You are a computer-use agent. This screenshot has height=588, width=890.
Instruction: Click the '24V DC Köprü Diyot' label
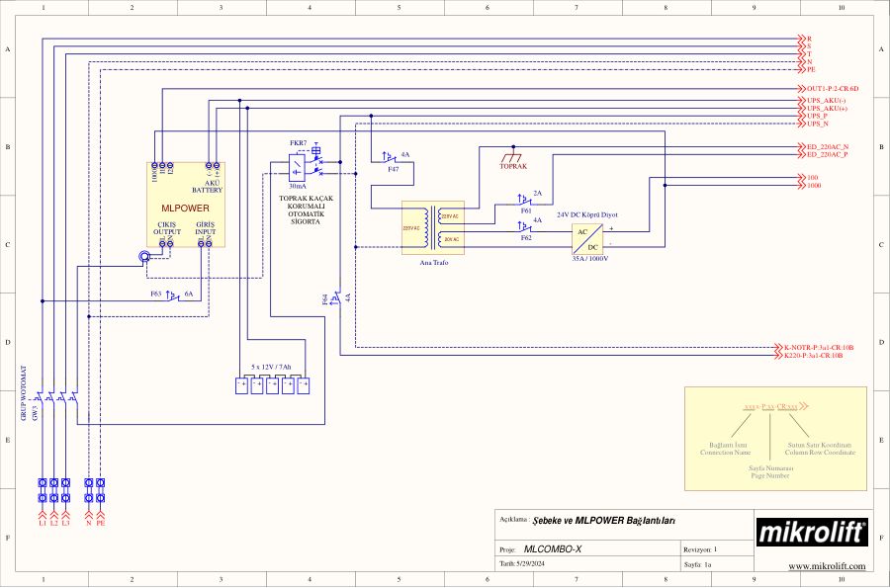(586, 214)
